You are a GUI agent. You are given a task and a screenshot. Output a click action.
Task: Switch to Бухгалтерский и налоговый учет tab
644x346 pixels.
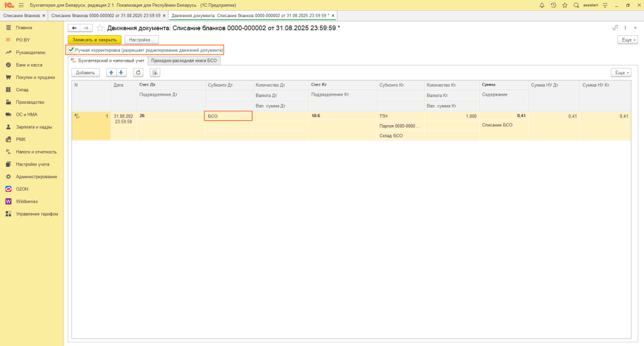pos(108,60)
